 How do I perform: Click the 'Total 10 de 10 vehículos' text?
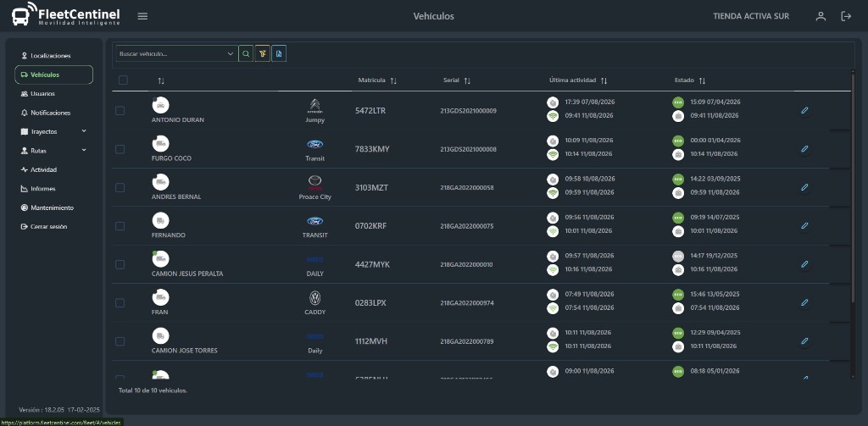pyautogui.click(x=153, y=390)
